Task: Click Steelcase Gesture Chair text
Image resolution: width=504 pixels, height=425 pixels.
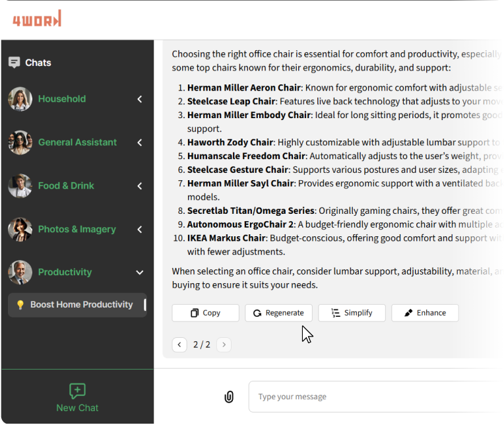Action: pos(238,170)
